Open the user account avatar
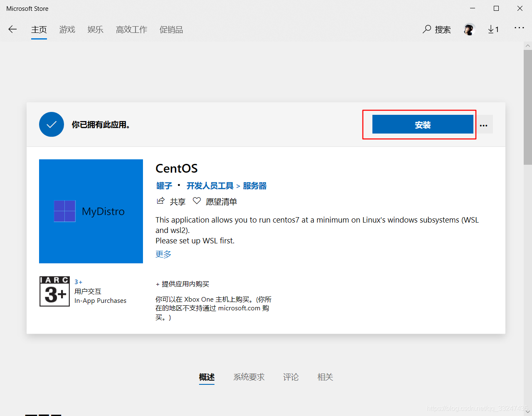 [469, 29]
